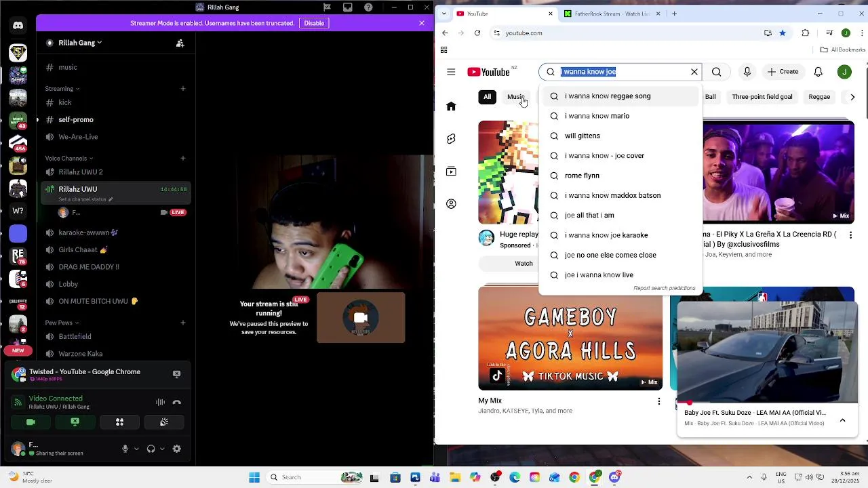The width and height of the screenshot is (868, 488).
Task: Open Discord direct messages home icon
Action: [x=18, y=26]
